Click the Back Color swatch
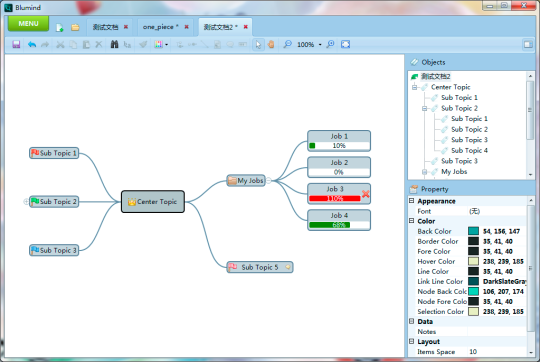The height and width of the screenshot is (362, 540). point(473,231)
